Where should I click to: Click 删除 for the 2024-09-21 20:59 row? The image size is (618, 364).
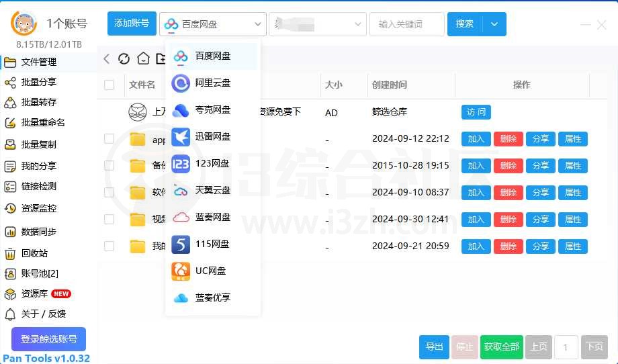click(x=509, y=246)
